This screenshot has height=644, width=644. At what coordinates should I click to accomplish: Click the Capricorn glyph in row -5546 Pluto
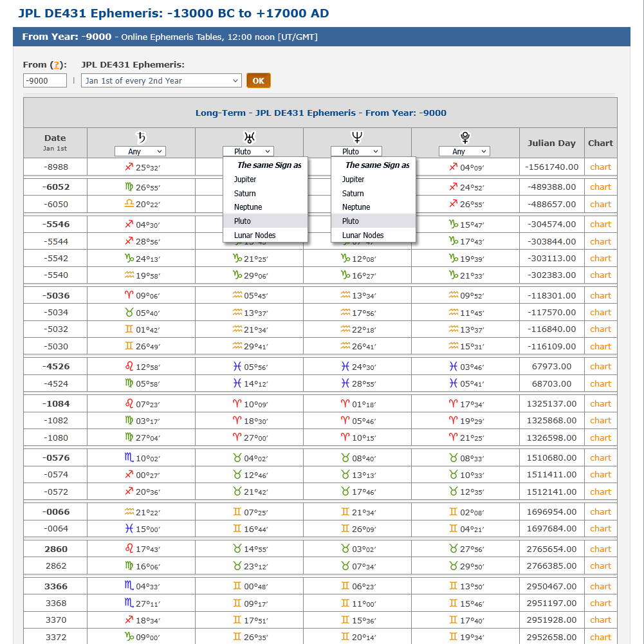pos(453,225)
